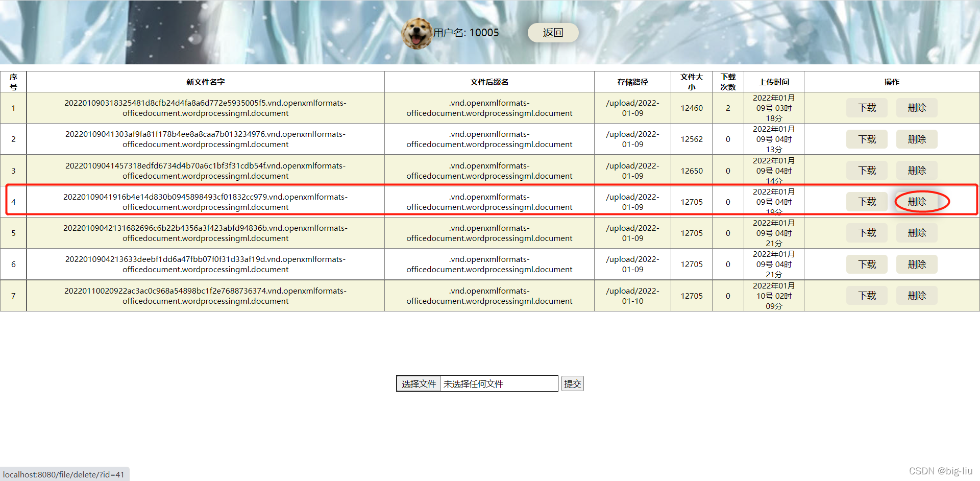The height and width of the screenshot is (481, 980).
Task: Download the file in row 5
Action: (x=867, y=233)
